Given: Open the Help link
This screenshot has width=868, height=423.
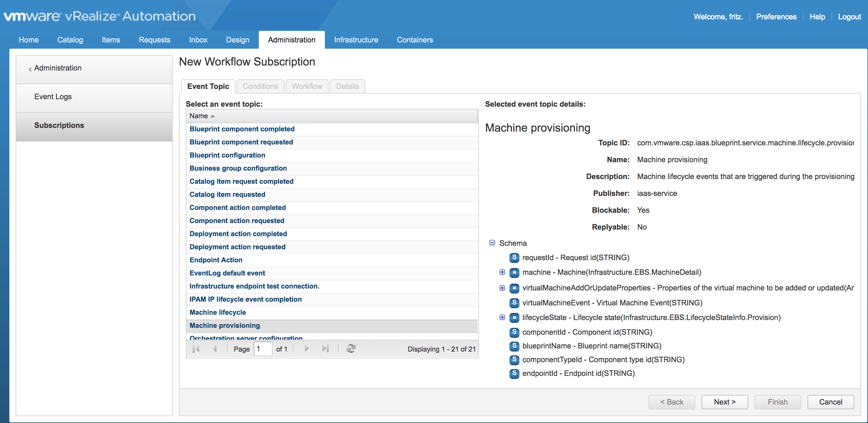Looking at the screenshot, I should click(817, 17).
